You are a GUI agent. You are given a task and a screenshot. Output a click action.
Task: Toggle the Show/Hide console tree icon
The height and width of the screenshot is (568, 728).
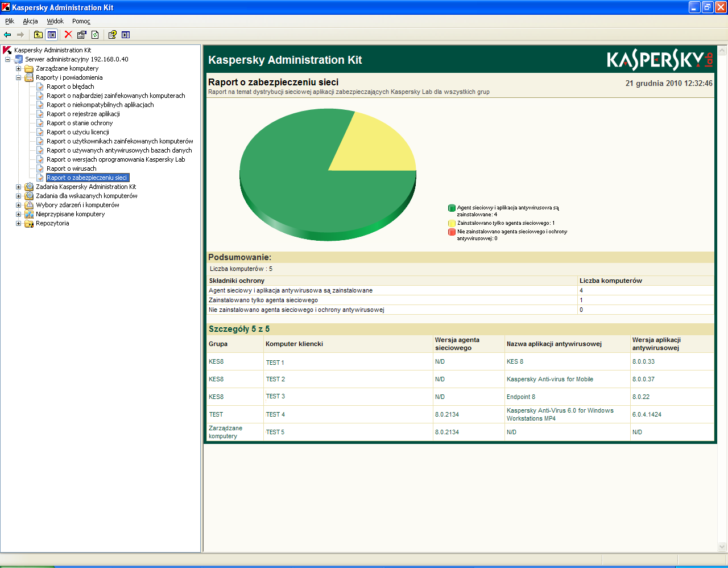pos(52,35)
